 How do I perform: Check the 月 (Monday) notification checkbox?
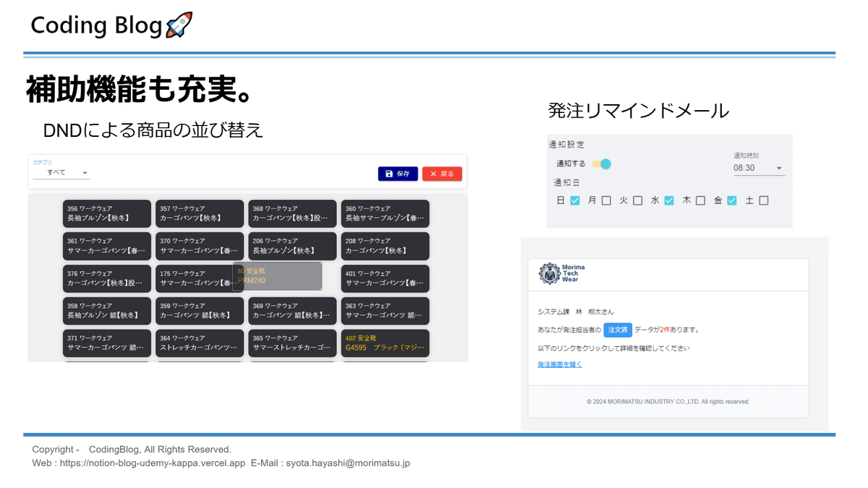coord(605,201)
